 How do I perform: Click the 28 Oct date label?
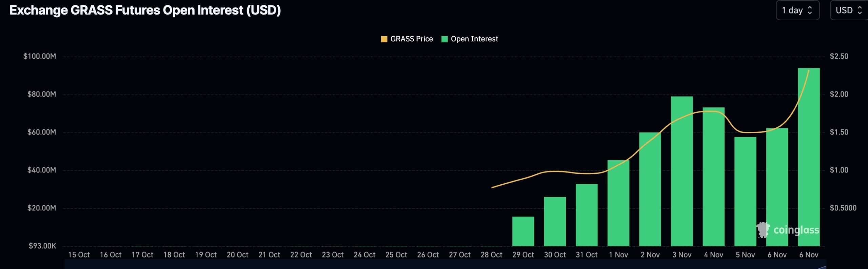pyautogui.click(x=491, y=255)
